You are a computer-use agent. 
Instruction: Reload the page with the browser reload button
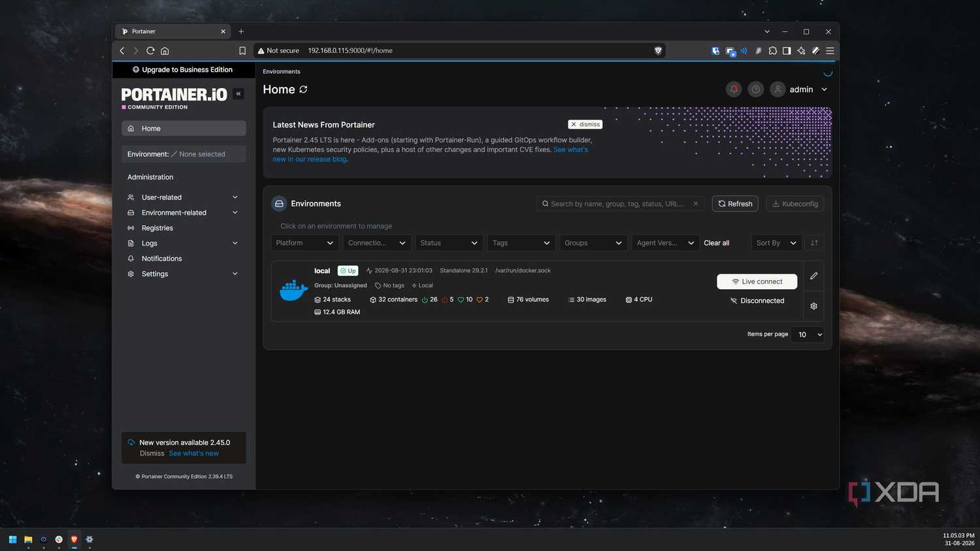150,50
